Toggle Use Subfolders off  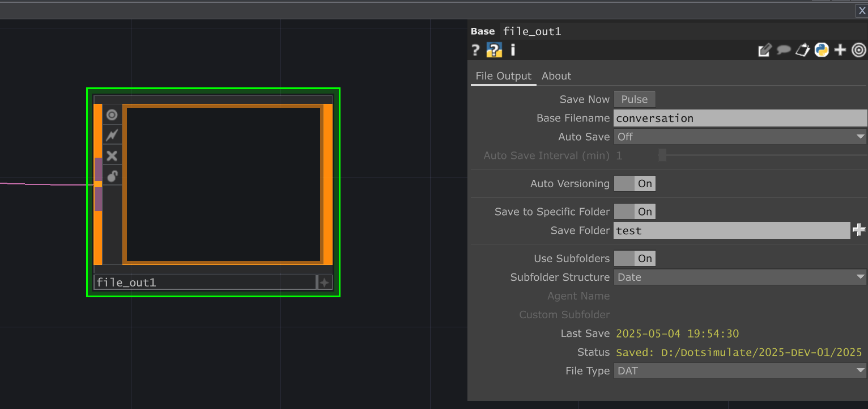[x=635, y=258]
